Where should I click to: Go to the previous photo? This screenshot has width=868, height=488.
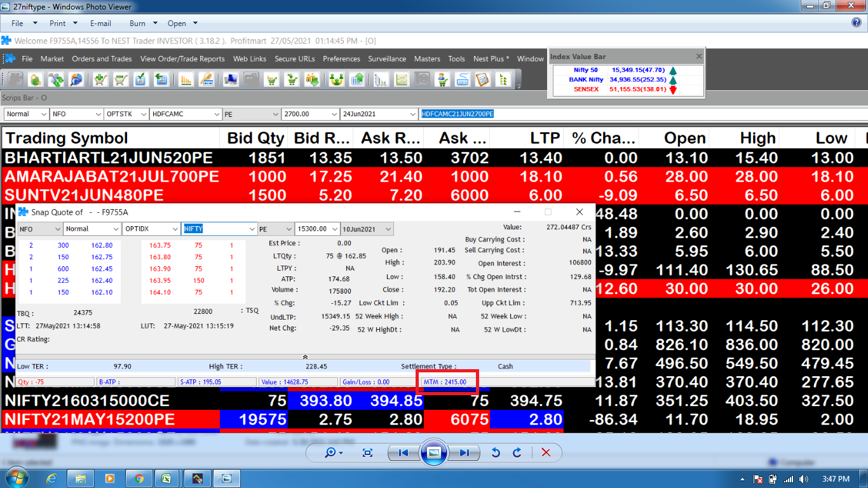[x=403, y=452]
